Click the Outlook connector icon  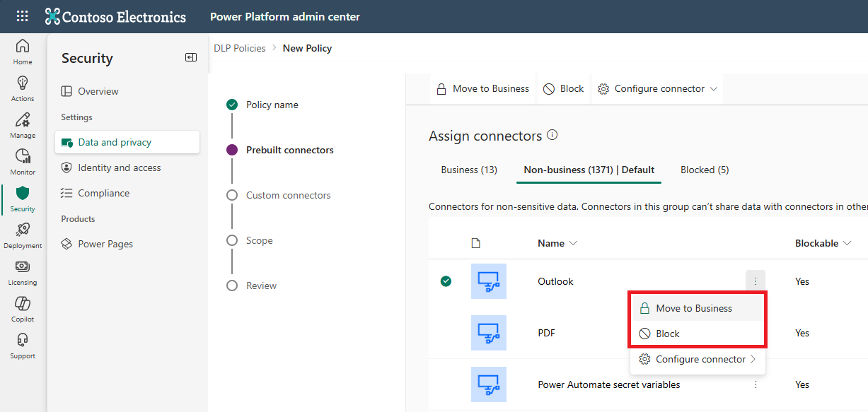pos(489,281)
